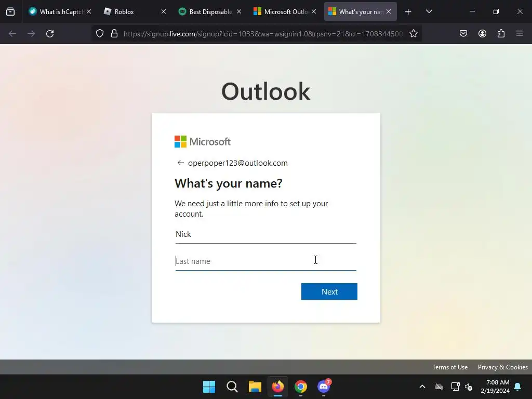Minimize the Firefox window
Image resolution: width=532 pixels, height=399 pixels.
point(472,11)
